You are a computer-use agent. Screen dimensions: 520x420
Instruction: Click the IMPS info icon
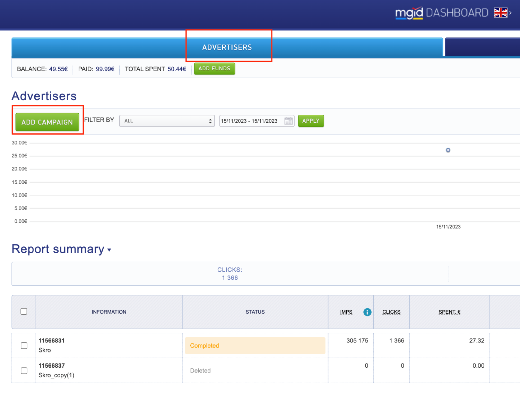click(x=367, y=312)
